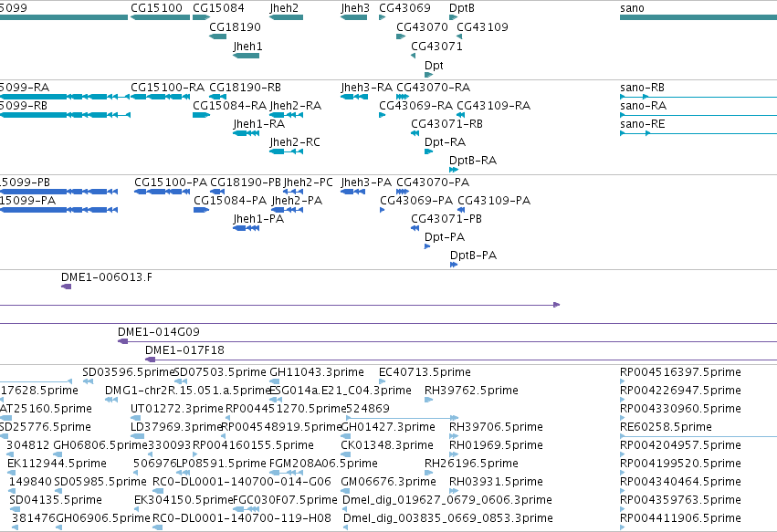This screenshot has width=777, height=532.
Task: Select transcript Jheh2-RC
Action: pos(286,151)
